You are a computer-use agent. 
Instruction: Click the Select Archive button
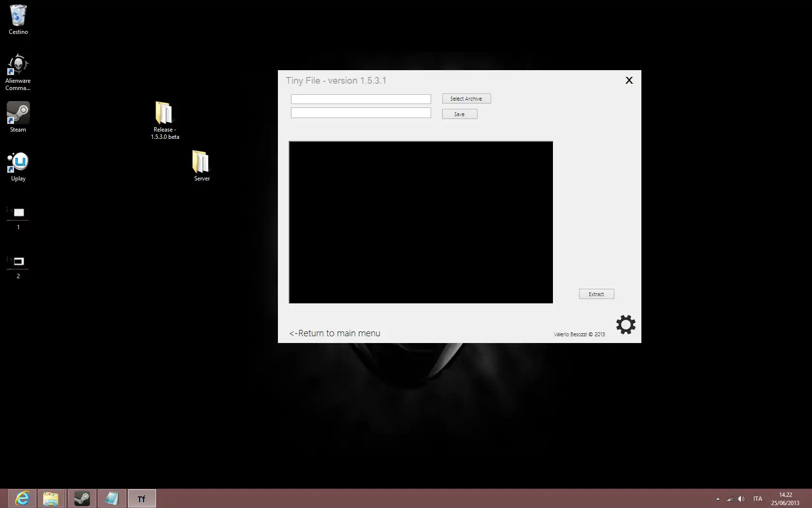pos(466,99)
